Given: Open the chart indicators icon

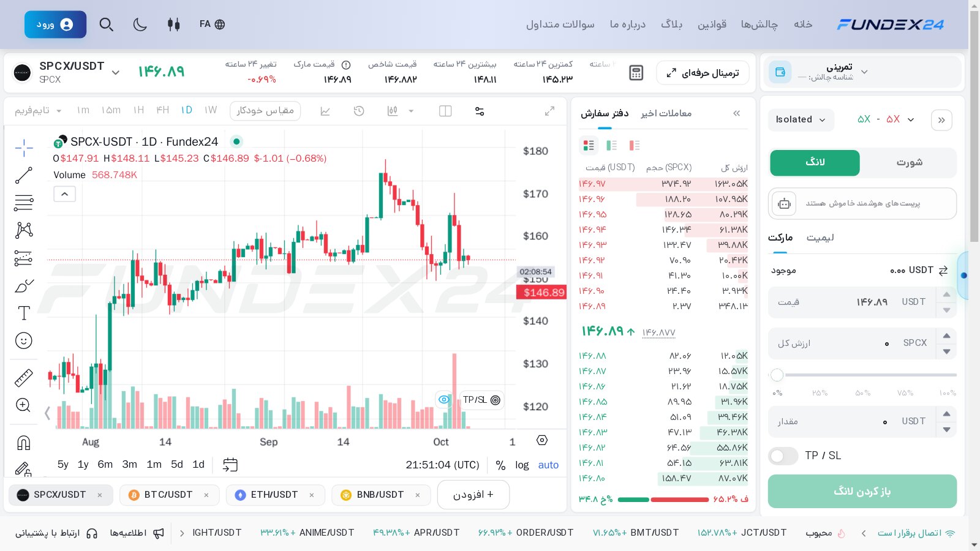Looking at the screenshot, I should point(325,111).
